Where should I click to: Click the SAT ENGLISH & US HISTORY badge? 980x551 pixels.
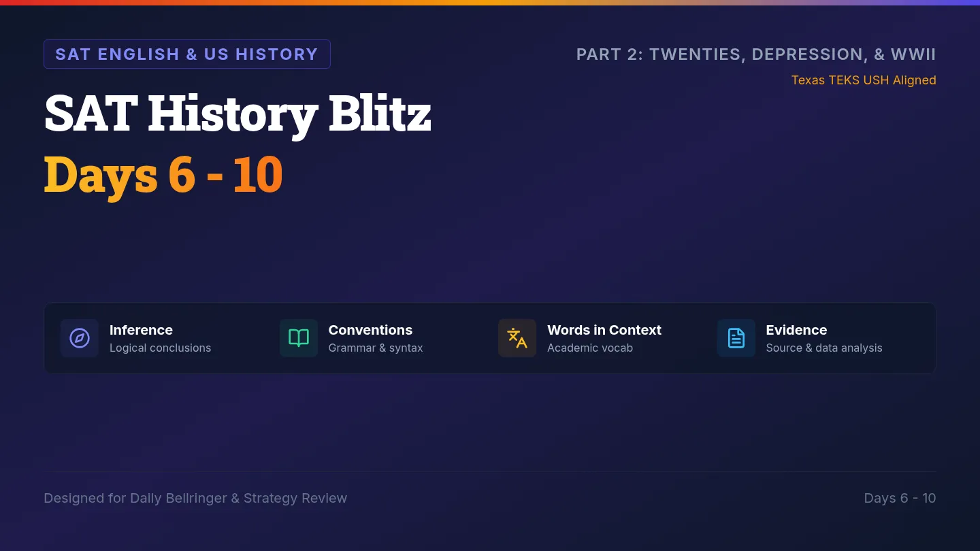(187, 54)
